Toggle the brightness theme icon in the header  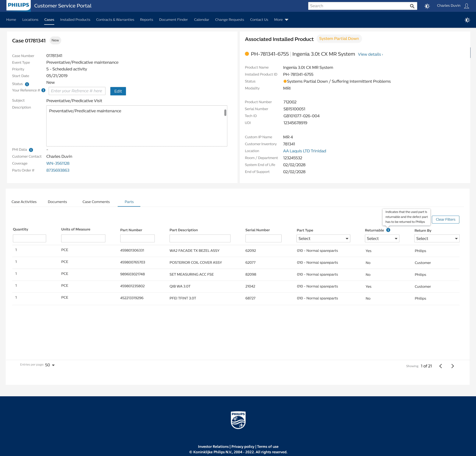427,6
